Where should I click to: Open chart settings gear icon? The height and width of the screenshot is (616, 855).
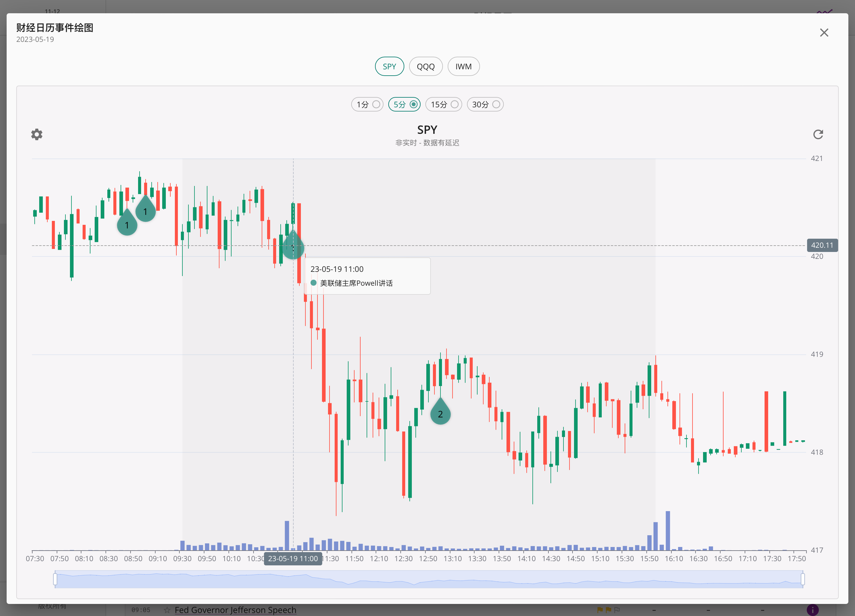click(x=36, y=134)
